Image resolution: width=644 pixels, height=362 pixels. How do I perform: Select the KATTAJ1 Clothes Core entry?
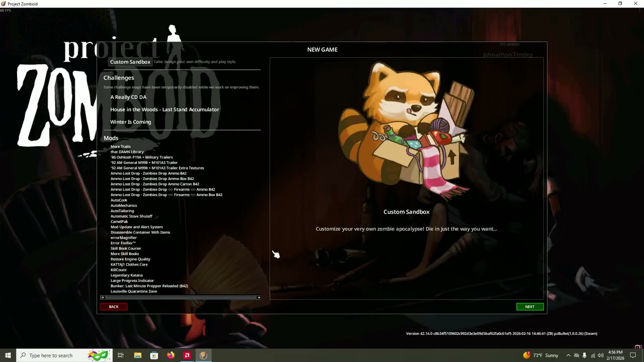[x=129, y=264]
